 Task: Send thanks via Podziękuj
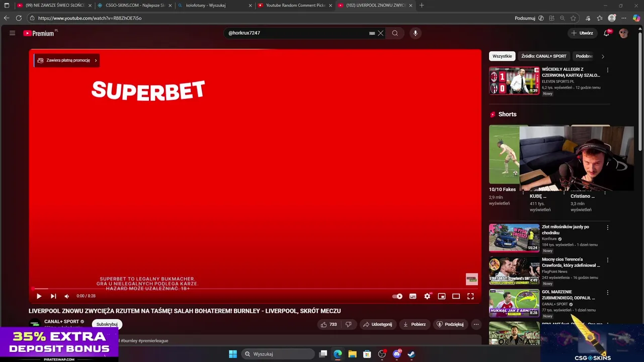point(450,324)
